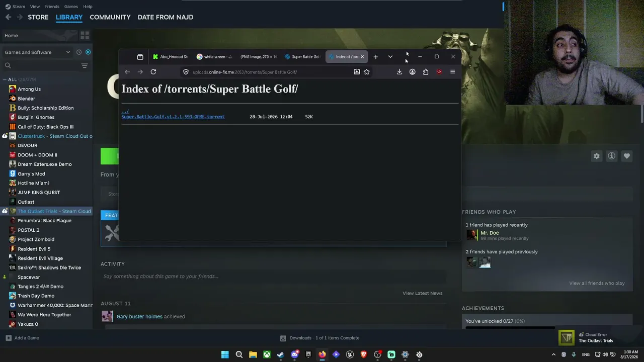Open the browser tab overview button
644x362 pixels.
coord(140,57)
